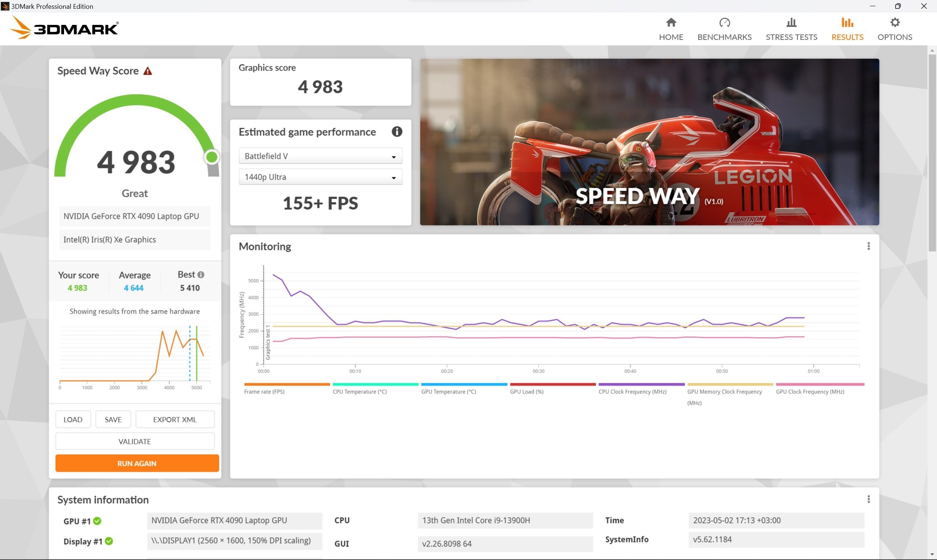937x560 pixels.
Task: Open the Monitoring three-dot menu
Action: (868, 246)
